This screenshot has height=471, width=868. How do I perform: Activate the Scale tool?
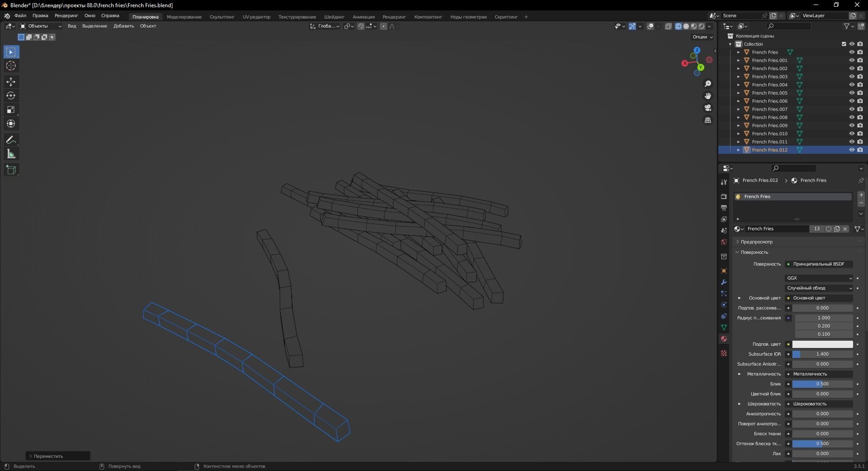click(11, 110)
